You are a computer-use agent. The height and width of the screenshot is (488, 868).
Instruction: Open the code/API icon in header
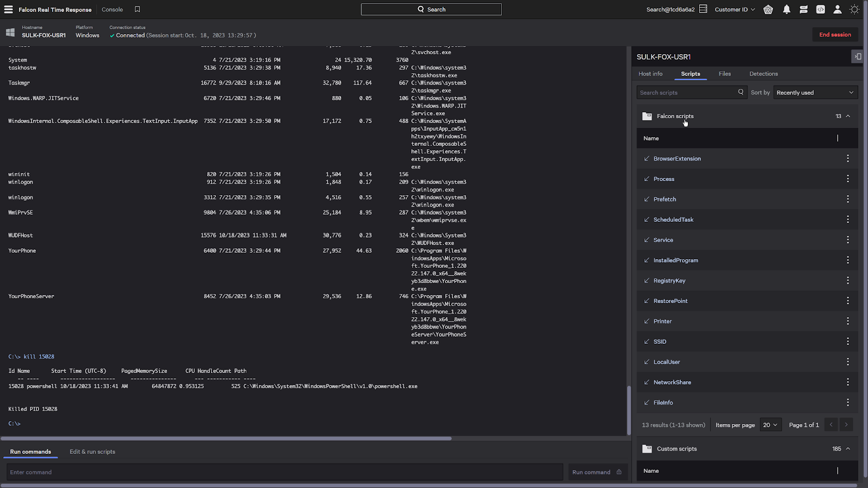click(820, 9)
